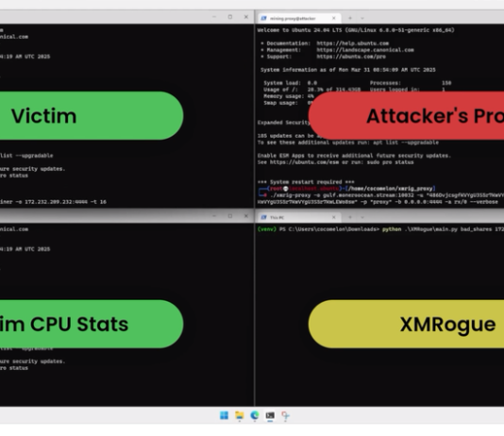
Task: Click 'nical.com' text in bottom-left terminal
Action: tap(14, 229)
